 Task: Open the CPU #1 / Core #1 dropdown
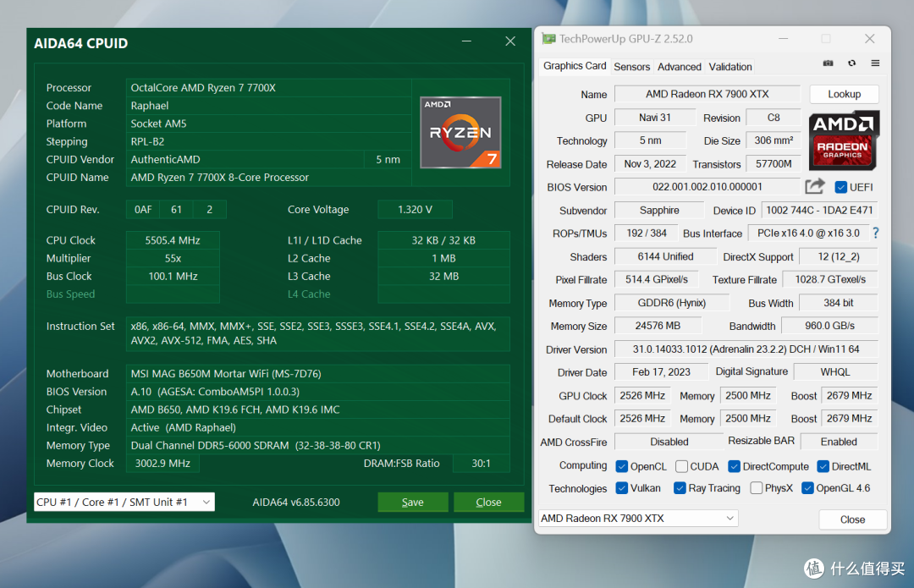pos(124,502)
